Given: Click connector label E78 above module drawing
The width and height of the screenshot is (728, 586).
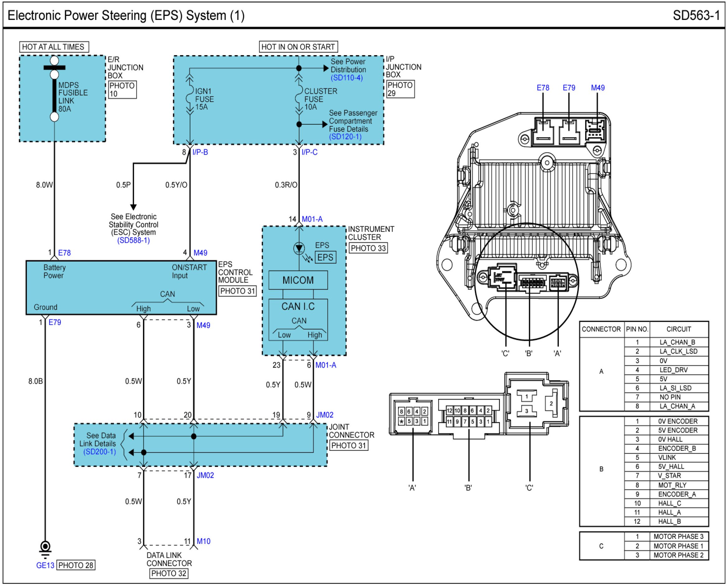Looking at the screenshot, I should [x=543, y=88].
